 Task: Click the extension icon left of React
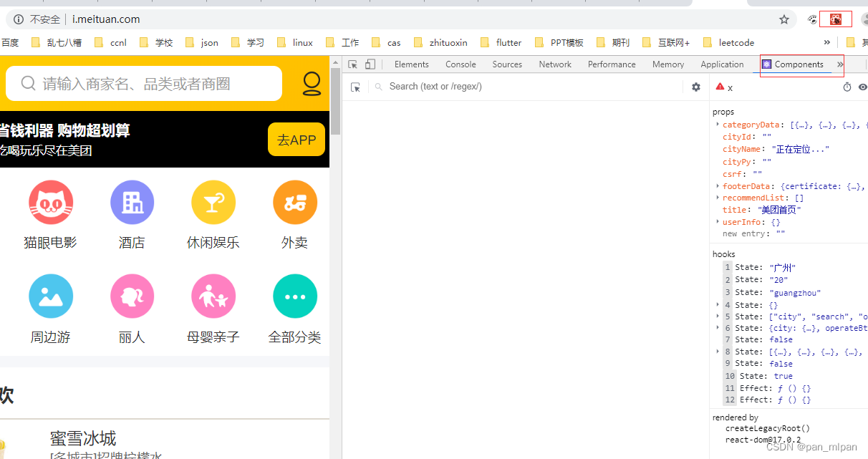click(812, 19)
